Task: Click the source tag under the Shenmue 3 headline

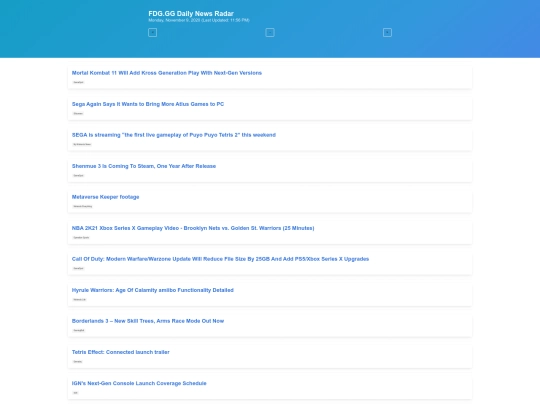Action: [x=78, y=175]
